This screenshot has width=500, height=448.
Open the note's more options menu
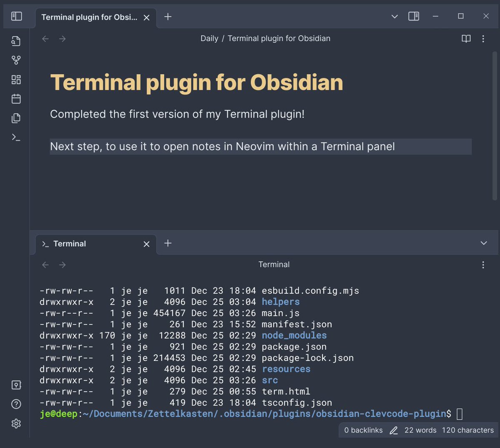pyautogui.click(x=483, y=38)
